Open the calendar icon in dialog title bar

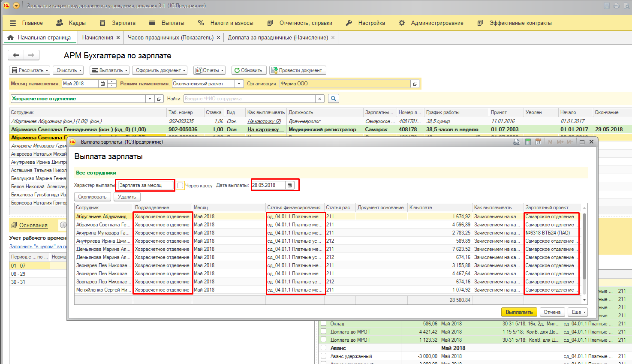(x=538, y=142)
